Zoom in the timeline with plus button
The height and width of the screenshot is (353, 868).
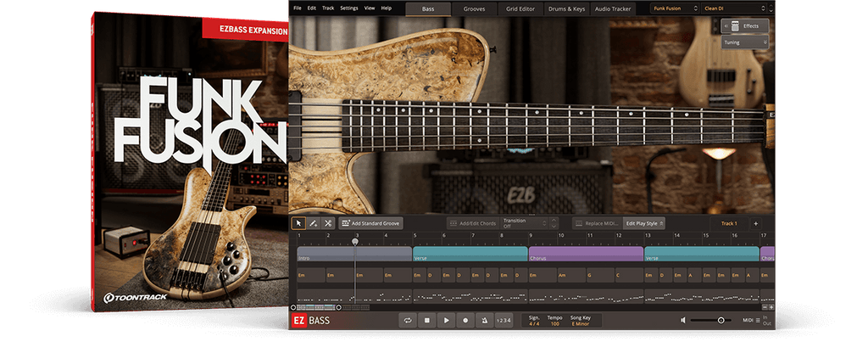click(x=771, y=307)
